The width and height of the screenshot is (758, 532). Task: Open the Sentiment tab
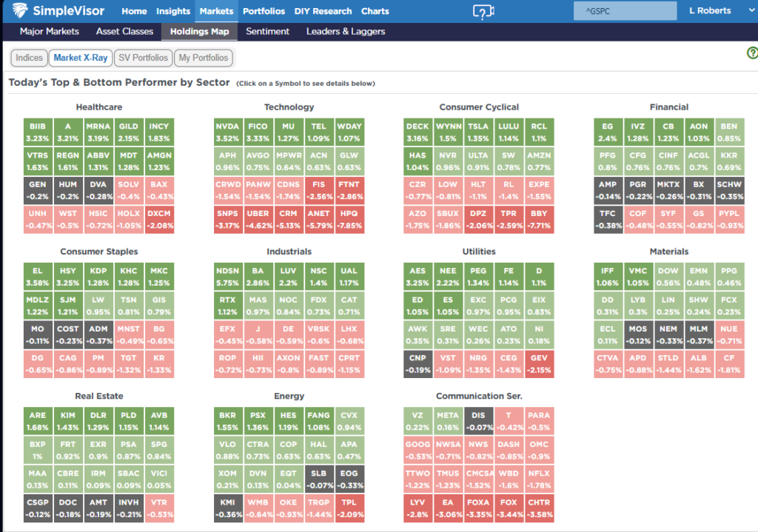(267, 31)
